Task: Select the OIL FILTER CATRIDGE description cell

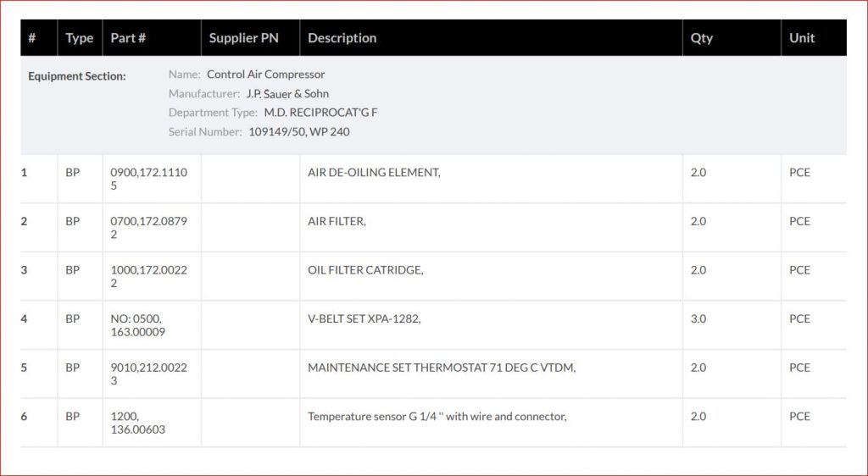Action: click(365, 270)
